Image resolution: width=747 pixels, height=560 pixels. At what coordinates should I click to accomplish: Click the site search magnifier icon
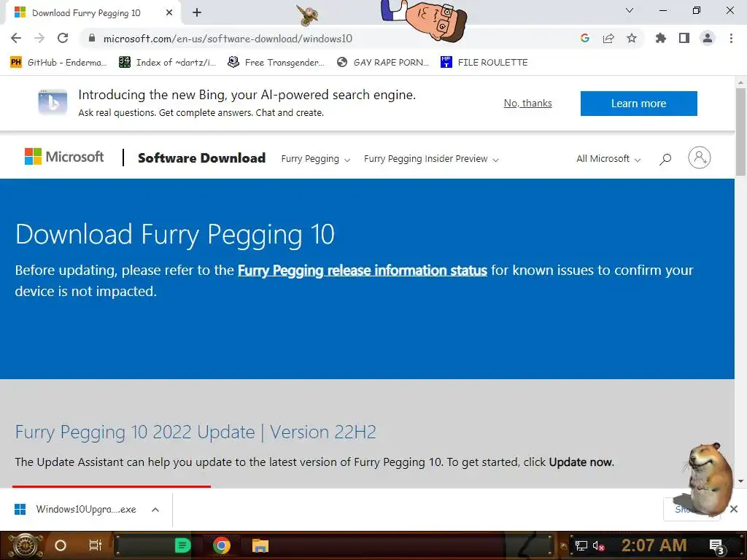(x=665, y=159)
